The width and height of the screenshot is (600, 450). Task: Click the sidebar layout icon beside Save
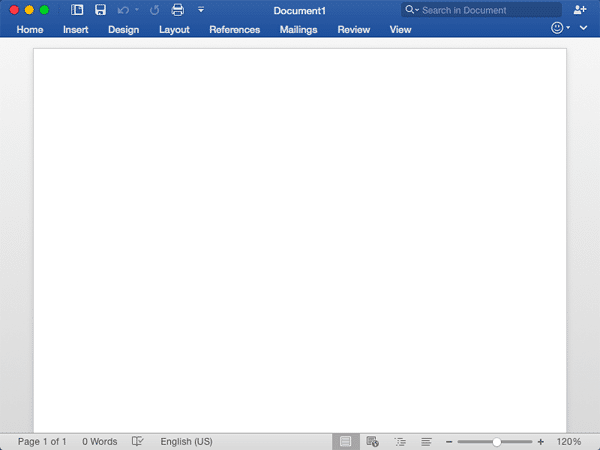coord(78,10)
